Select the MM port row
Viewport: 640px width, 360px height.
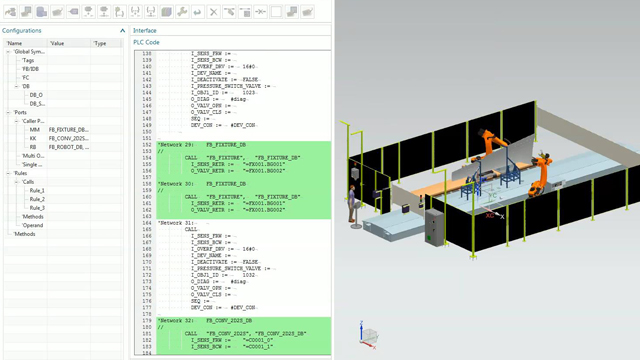coord(63,130)
